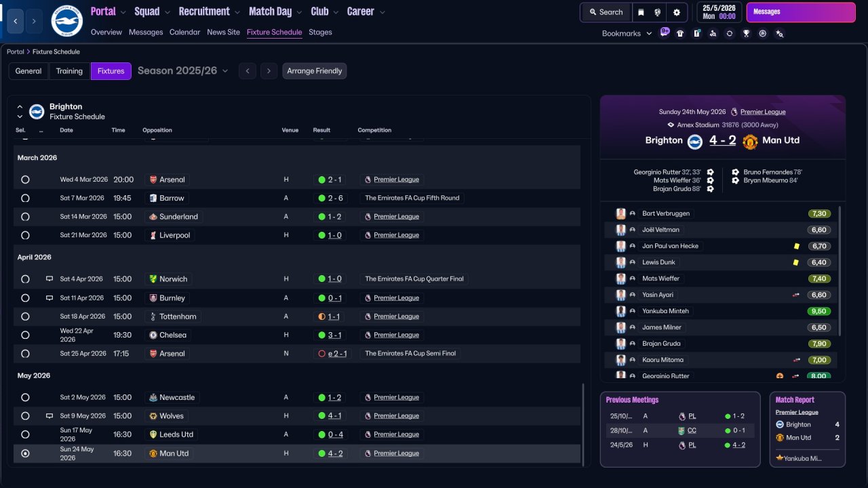Select the Liverpool fixture radio button
868x488 pixels.
click(x=25, y=235)
